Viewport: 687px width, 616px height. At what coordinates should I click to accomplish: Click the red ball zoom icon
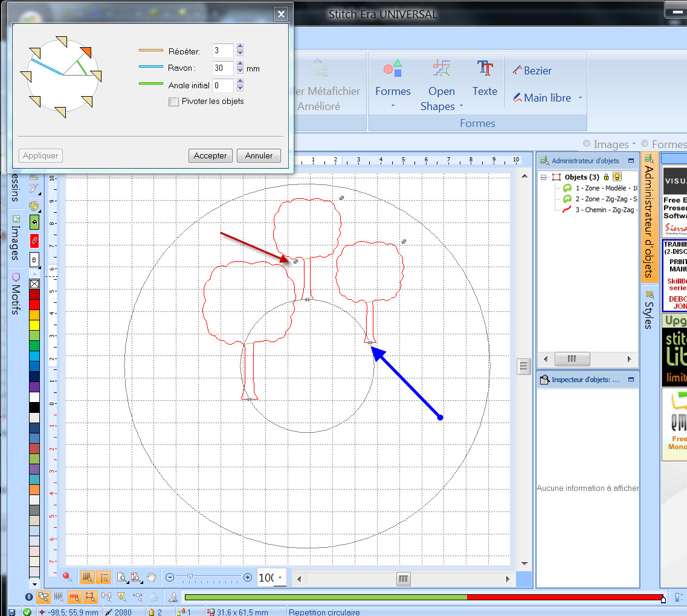click(67, 577)
